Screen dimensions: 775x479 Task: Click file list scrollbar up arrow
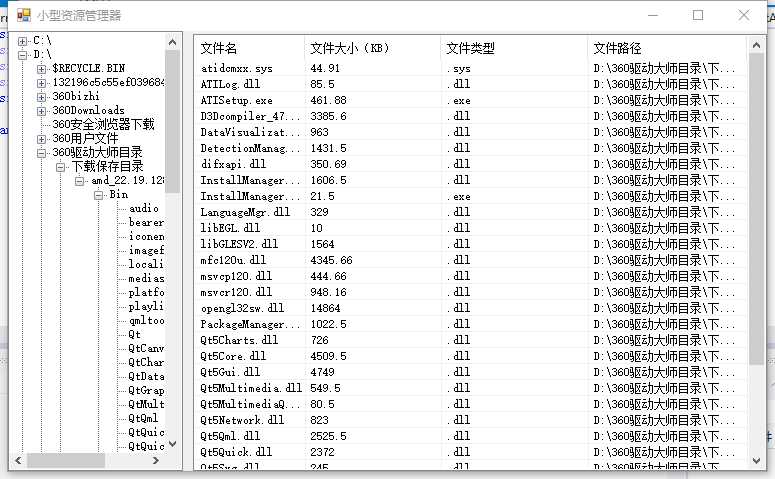pos(756,45)
